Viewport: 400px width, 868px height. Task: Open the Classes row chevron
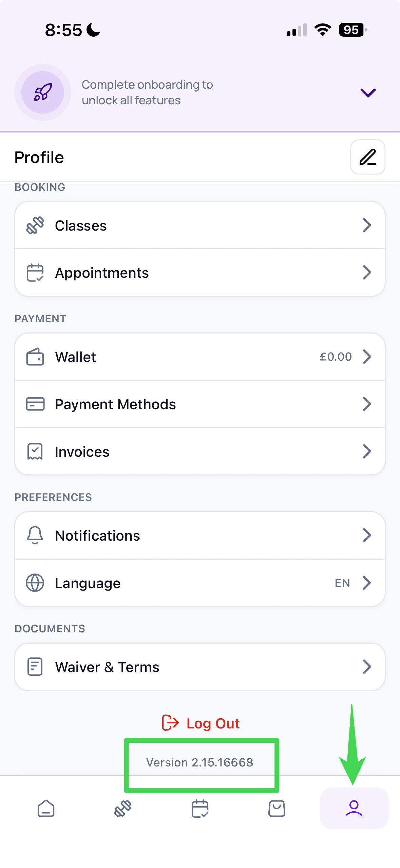point(367,225)
